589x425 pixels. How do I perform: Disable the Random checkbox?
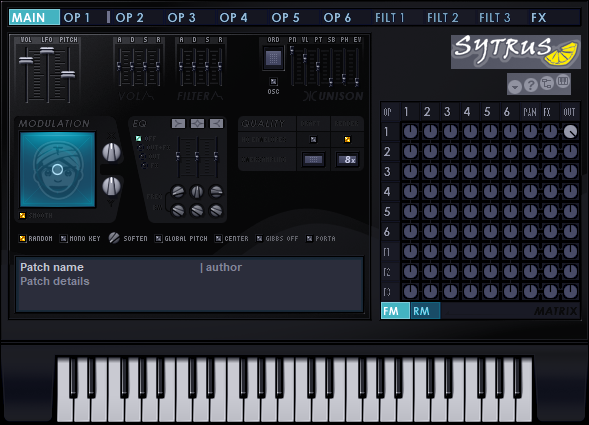(23, 239)
